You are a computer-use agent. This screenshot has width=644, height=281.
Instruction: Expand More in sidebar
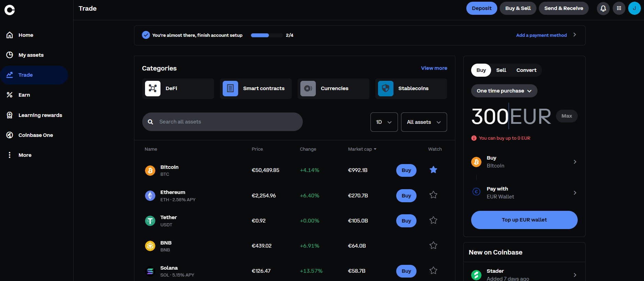[34, 155]
